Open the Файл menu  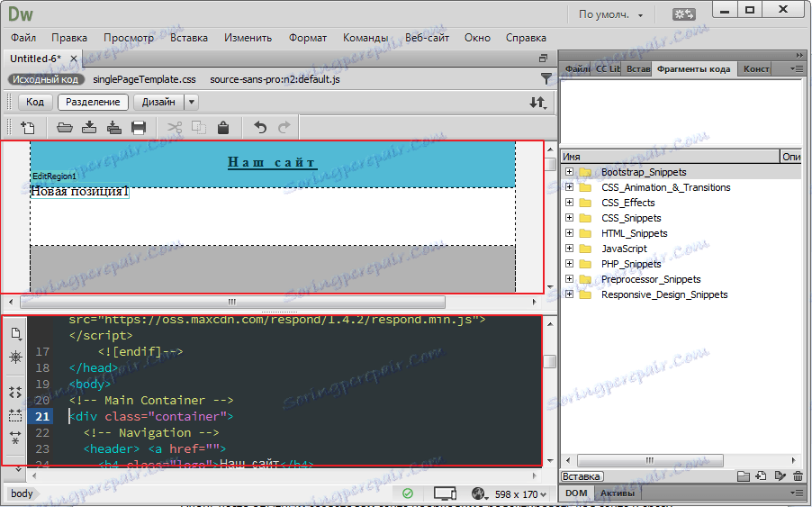click(23, 38)
